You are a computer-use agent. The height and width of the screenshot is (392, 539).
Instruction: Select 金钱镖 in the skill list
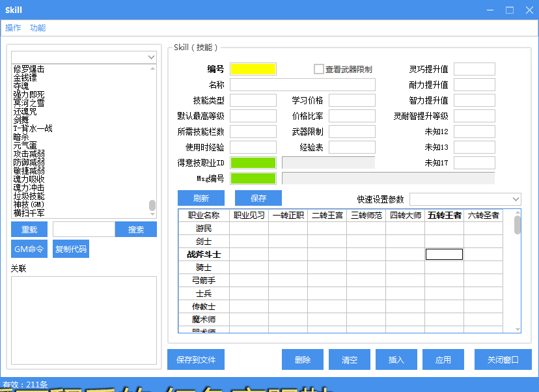point(25,77)
